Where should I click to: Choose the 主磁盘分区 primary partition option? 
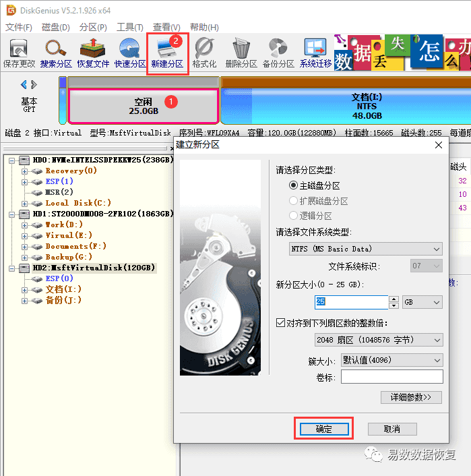[x=293, y=185]
